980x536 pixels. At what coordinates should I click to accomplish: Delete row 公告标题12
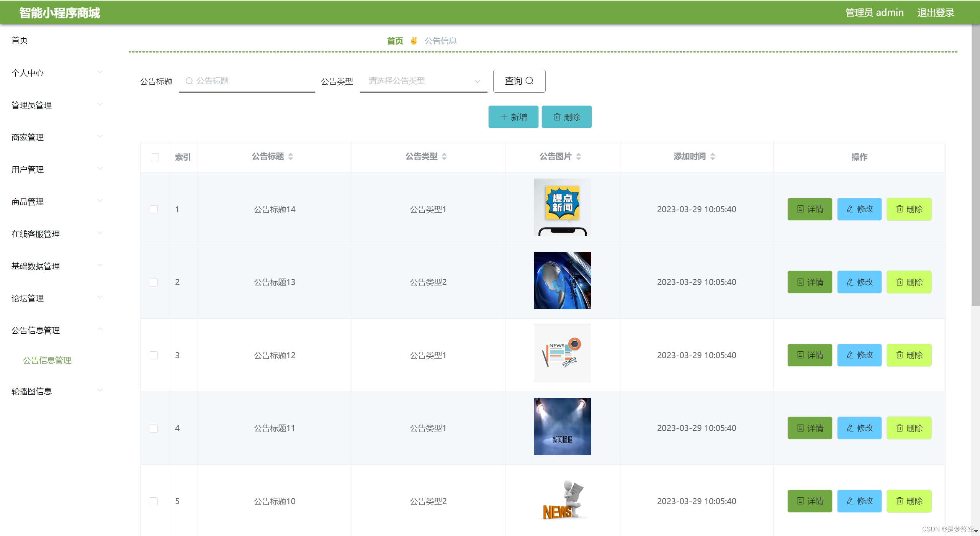909,355
